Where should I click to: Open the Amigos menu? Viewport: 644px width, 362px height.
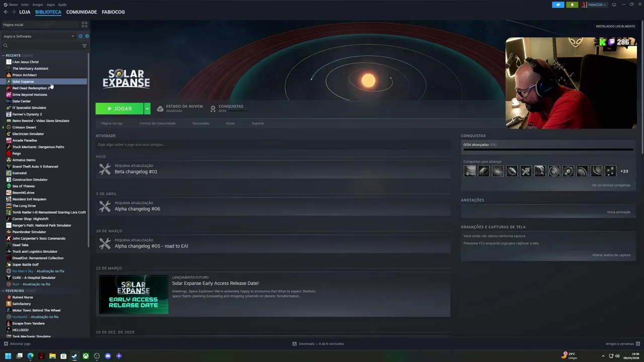38,5
